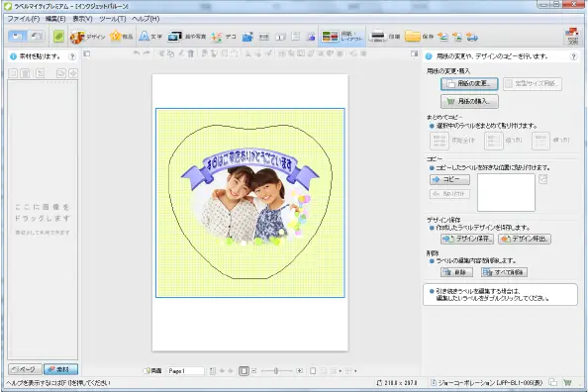
Task: Click the 保存 (Save) folder icon
Action: tap(413, 37)
